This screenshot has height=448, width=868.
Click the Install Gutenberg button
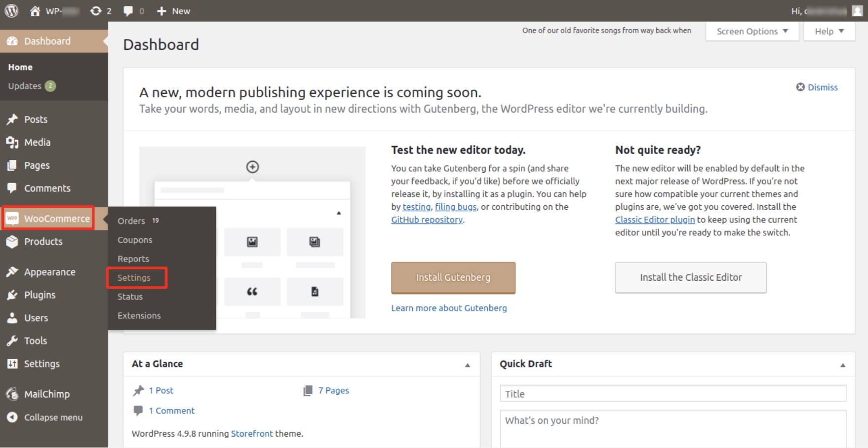453,278
